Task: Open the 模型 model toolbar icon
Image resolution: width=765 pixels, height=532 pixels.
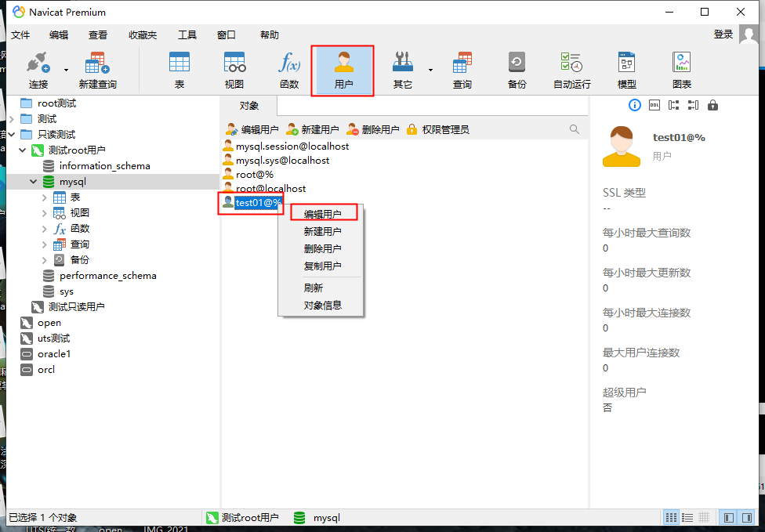Action: click(627, 71)
